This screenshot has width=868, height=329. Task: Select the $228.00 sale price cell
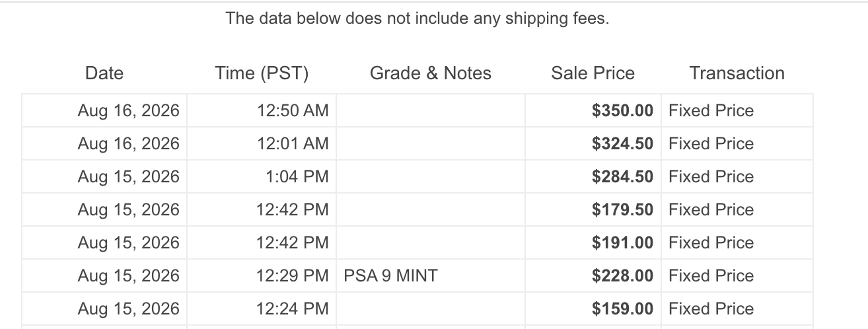pyautogui.click(x=593, y=275)
